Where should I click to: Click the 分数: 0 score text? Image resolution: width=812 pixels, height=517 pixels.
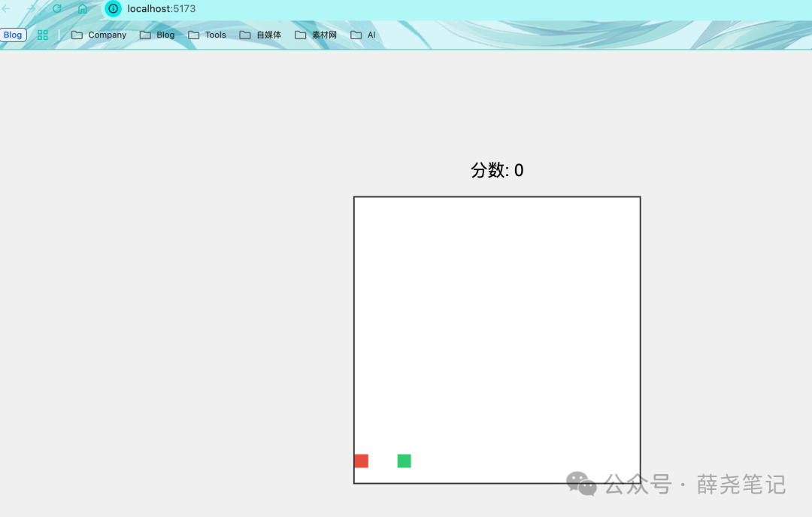click(x=497, y=170)
